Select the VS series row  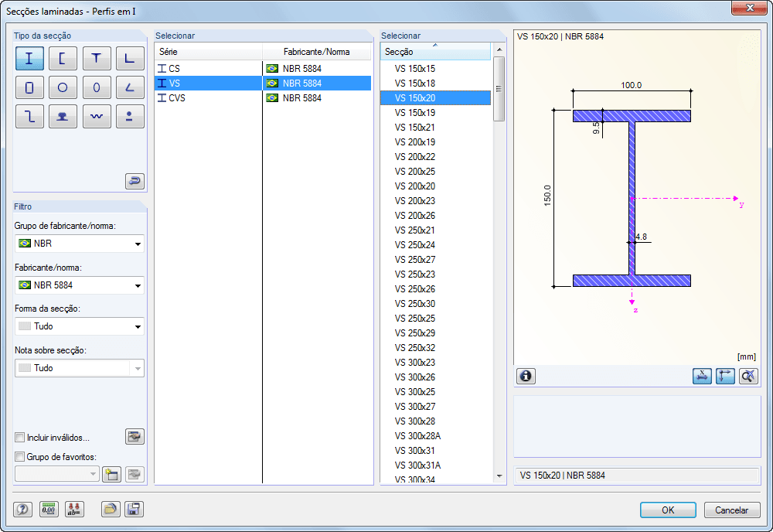click(x=263, y=84)
